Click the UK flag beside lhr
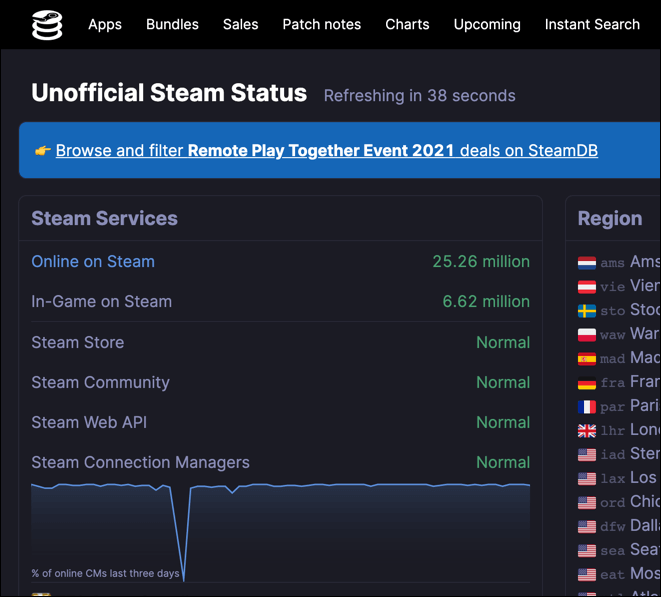This screenshot has height=597, width=661. pyautogui.click(x=587, y=431)
